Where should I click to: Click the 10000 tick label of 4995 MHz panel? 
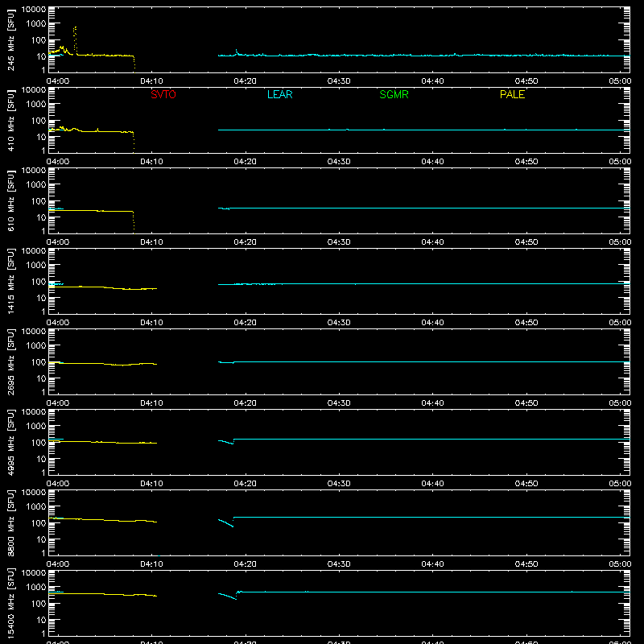(34, 412)
